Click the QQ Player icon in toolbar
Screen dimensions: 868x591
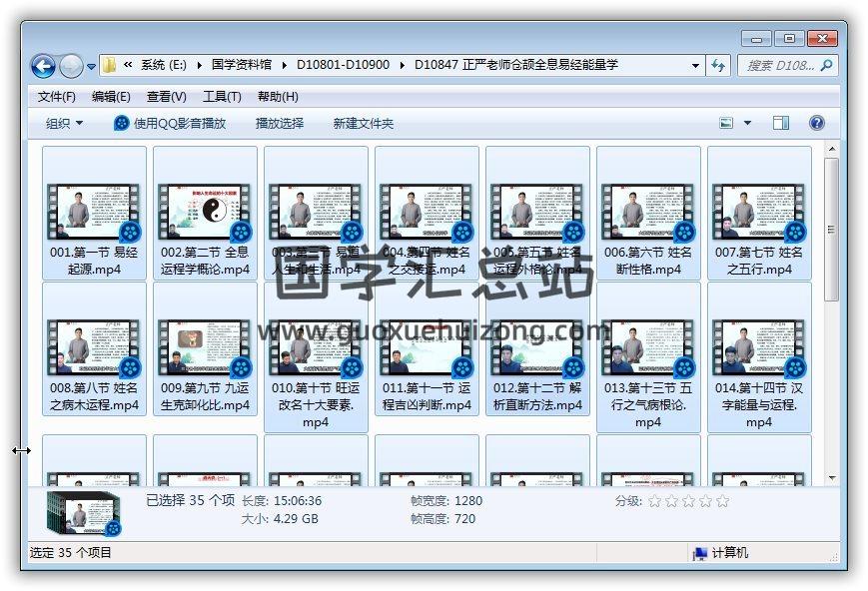tap(122, 123)
